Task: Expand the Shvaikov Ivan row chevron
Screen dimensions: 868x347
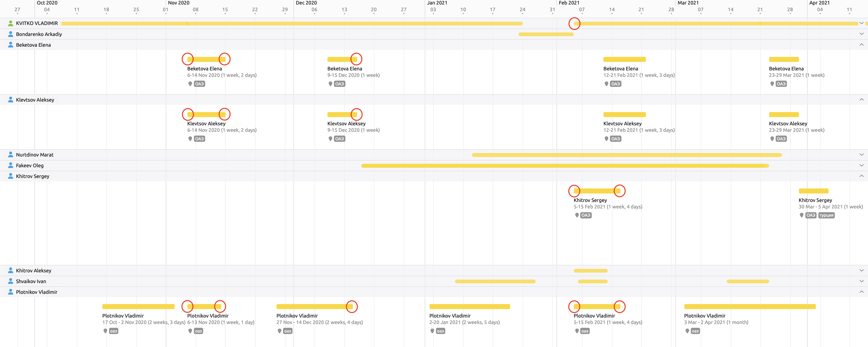Action: pyautogui.click(x=861, y=281)
